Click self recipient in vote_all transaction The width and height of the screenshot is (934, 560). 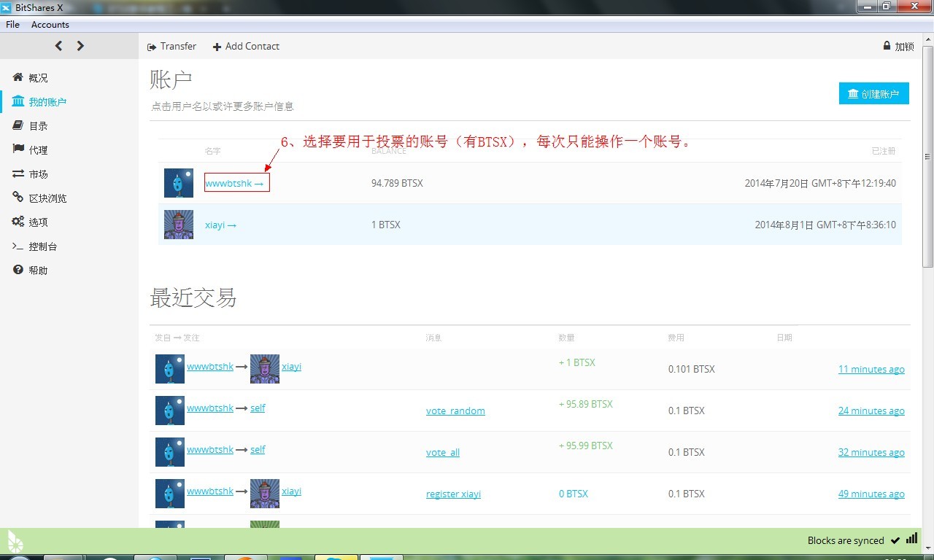pyautogui.click(x=258, y=449)
